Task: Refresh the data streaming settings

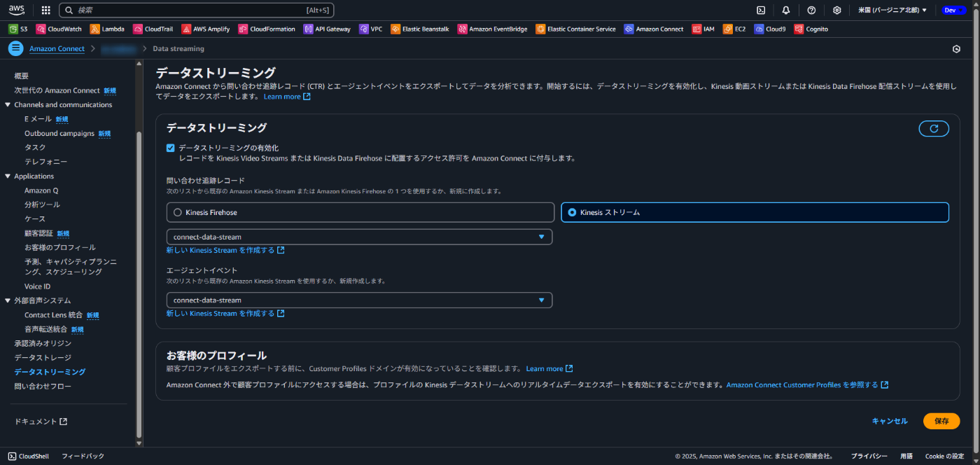Action: 934,128
